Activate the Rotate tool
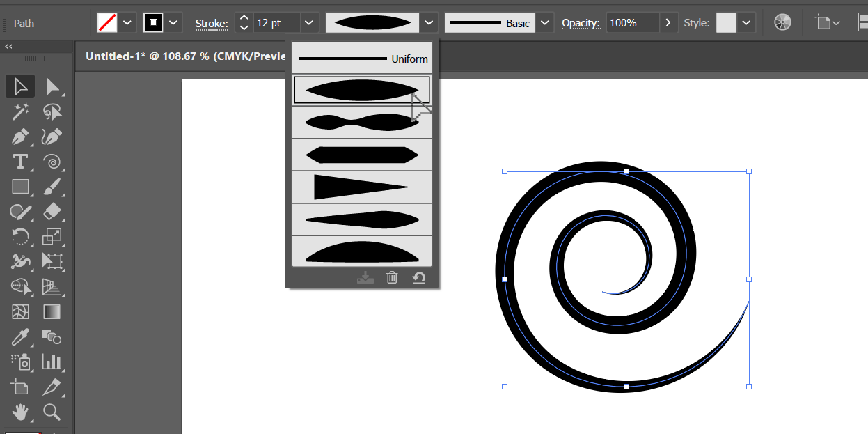 (20, 237)
